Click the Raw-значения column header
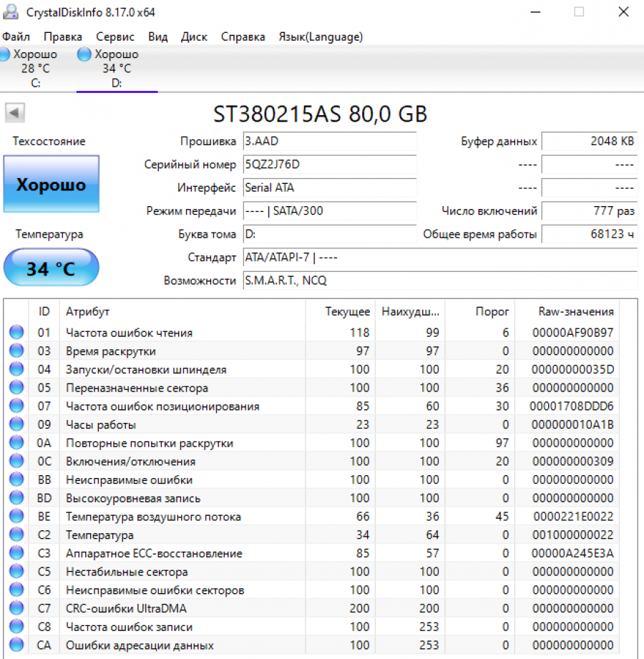This screenshot has width=644, height=659. click(x=575, y=312)
